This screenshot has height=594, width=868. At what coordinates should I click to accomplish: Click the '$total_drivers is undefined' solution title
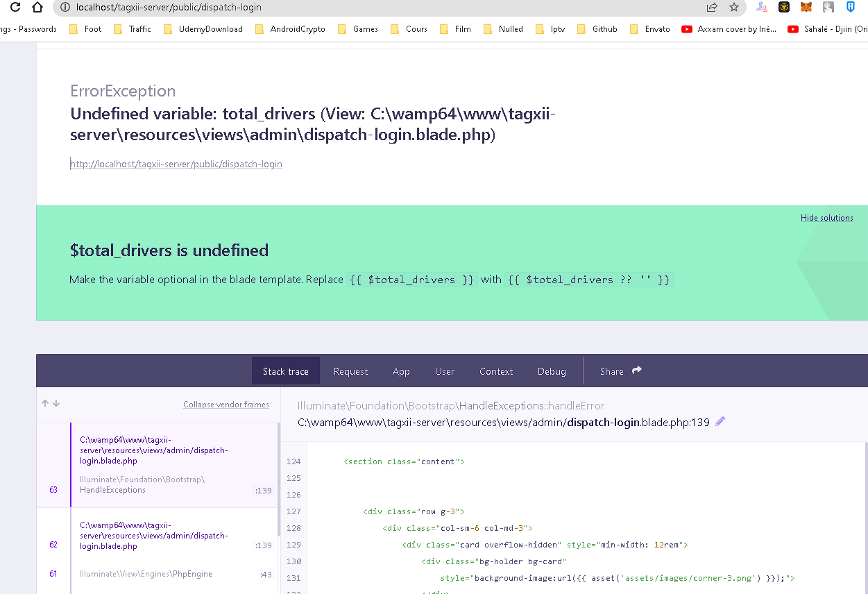point(169,251)
